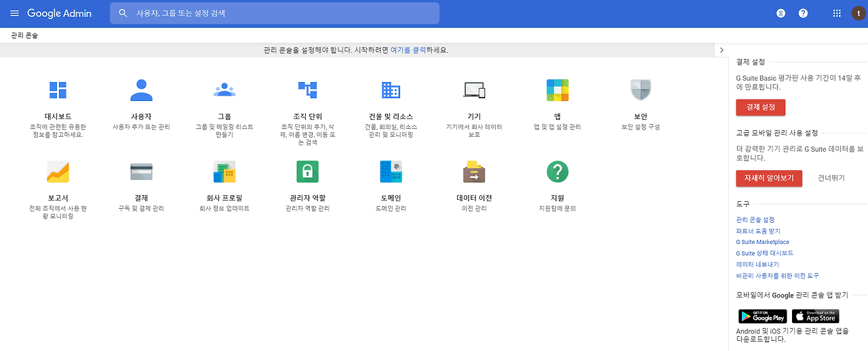Click the 건물 및 리소스 title text
Screen dimensions: 868x351
391,117
